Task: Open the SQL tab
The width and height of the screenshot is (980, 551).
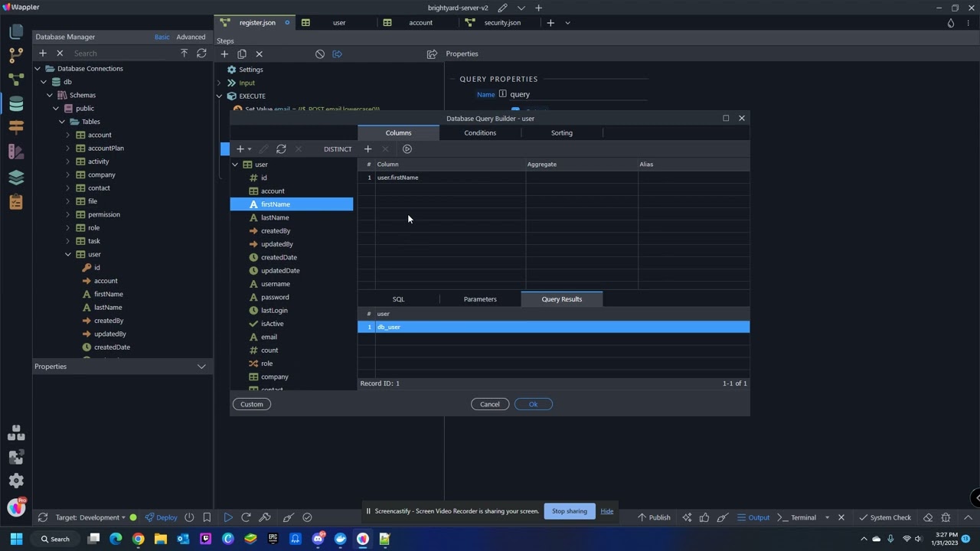Action: tap(398, 299)
